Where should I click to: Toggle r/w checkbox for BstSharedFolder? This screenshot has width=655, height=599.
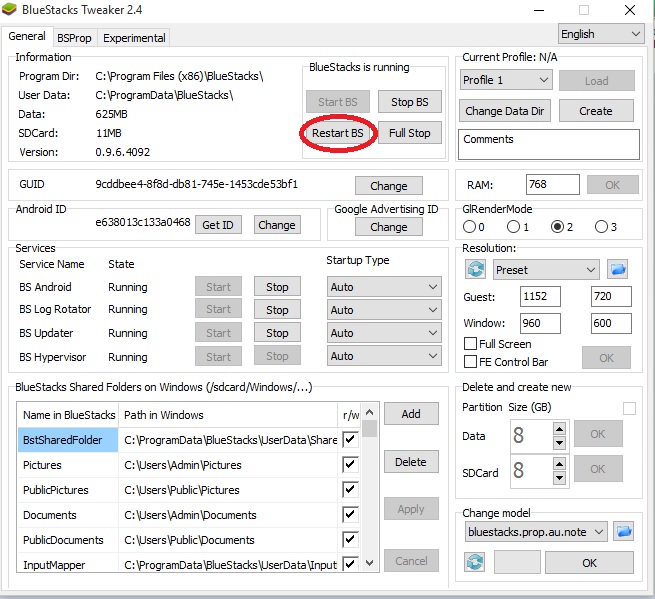[x=350, y=439]
